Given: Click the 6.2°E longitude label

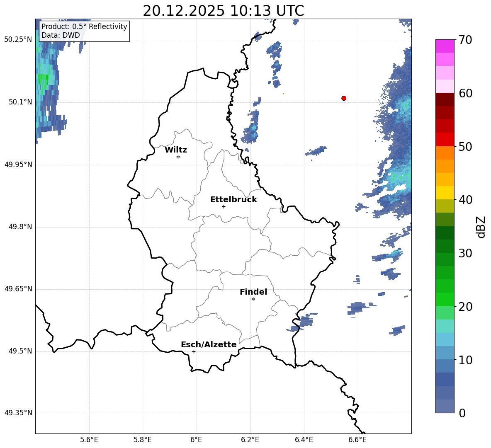Looking at the screenshot, I should click(250, 440).
